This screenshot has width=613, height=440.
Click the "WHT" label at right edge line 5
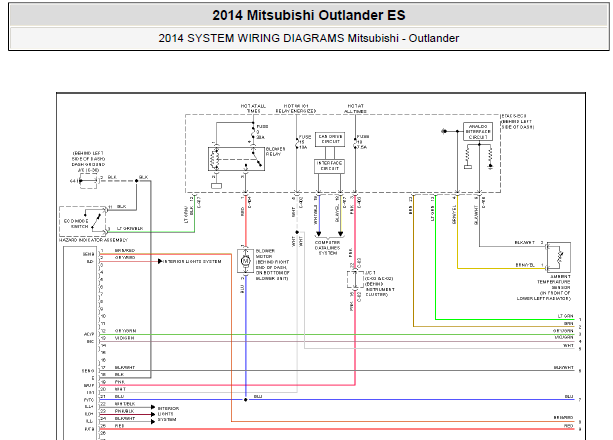coord(568,345)
